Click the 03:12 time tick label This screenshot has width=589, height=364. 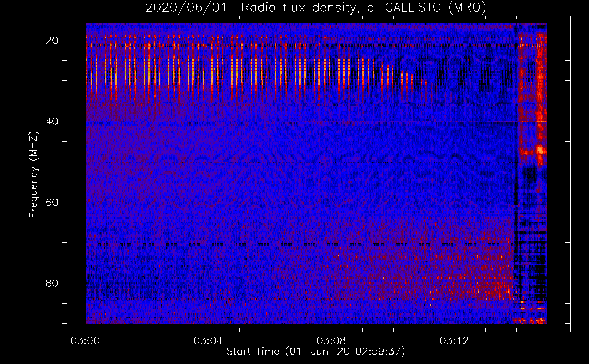(454, 341)
